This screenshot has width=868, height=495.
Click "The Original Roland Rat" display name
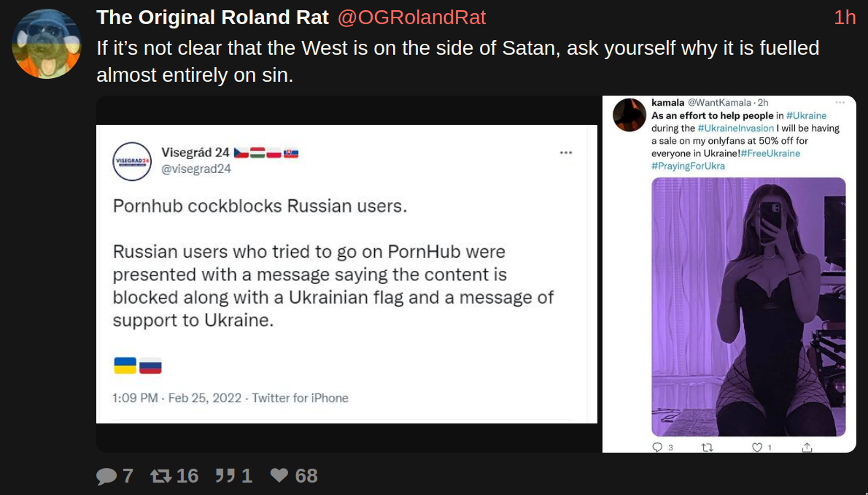(212, 18)
